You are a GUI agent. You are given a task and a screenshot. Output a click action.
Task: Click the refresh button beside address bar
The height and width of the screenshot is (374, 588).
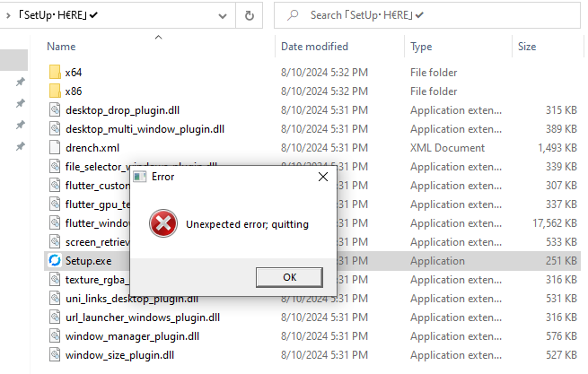pyautogui.click(x=249, y=15)
